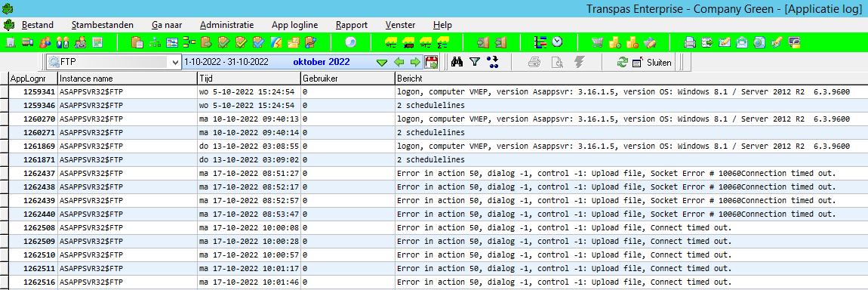This screenshot has height=290, width=868.
Task: Open the Help menu
Action: [x=442, y=25]
